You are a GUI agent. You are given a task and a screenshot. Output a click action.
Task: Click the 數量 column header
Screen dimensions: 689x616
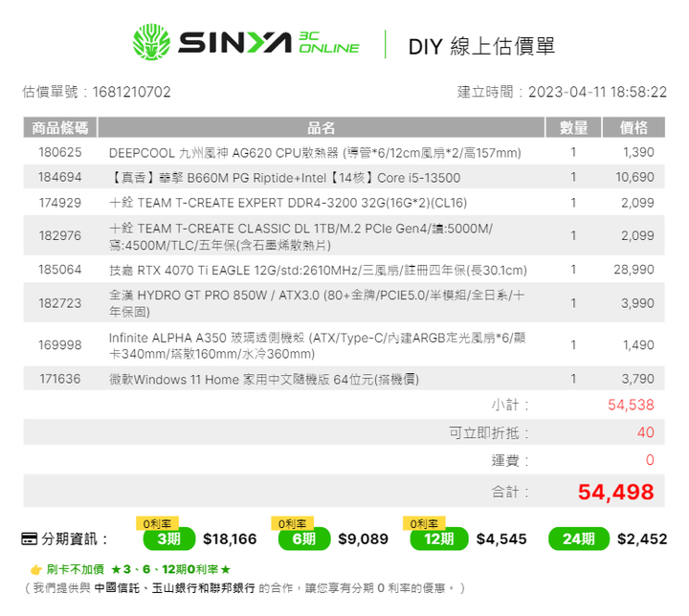point(573,127)
